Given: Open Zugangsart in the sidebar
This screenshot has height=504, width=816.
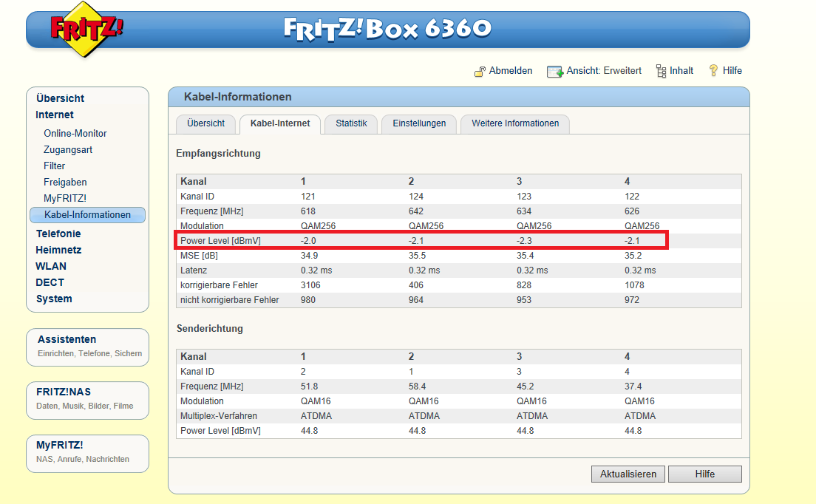Looking at the screenshot, I should 68,150.
